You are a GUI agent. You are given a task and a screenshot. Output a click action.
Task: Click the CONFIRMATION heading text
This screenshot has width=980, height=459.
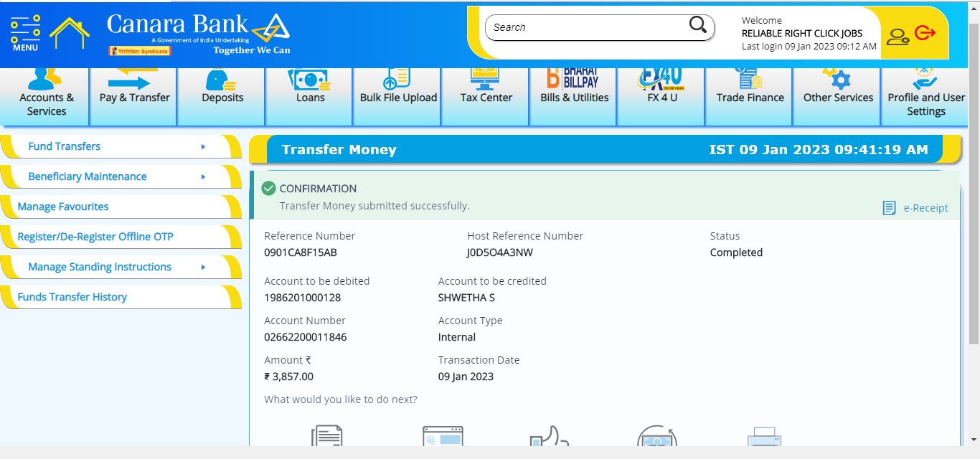(318, 189)
